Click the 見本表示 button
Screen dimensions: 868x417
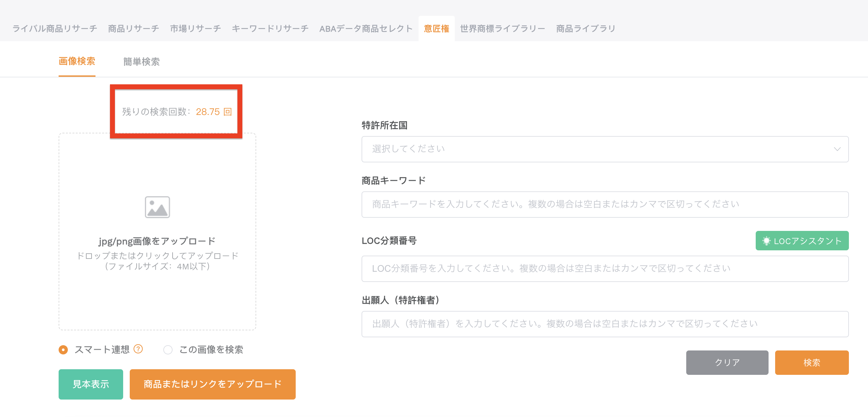91,384
